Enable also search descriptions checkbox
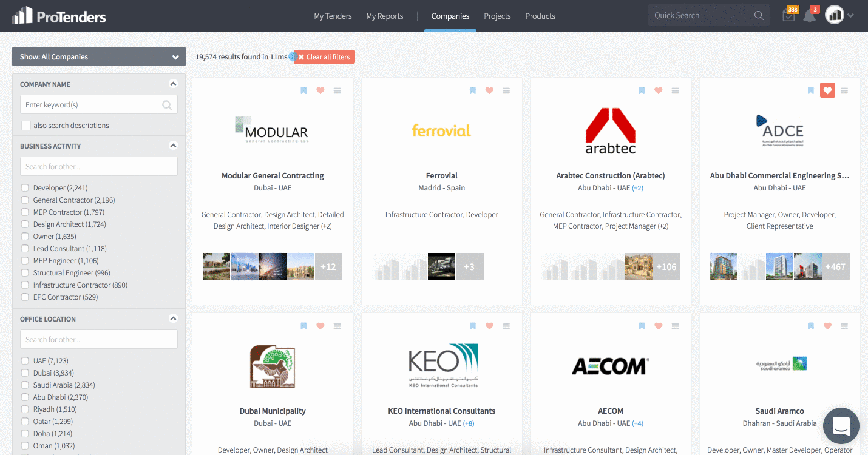This screenshot has height=455, width=868. pyautogui.click(x=25, y=126)
